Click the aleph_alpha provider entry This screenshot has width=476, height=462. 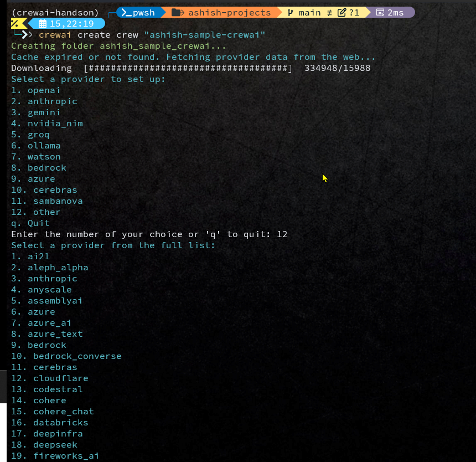pos(58,268)
